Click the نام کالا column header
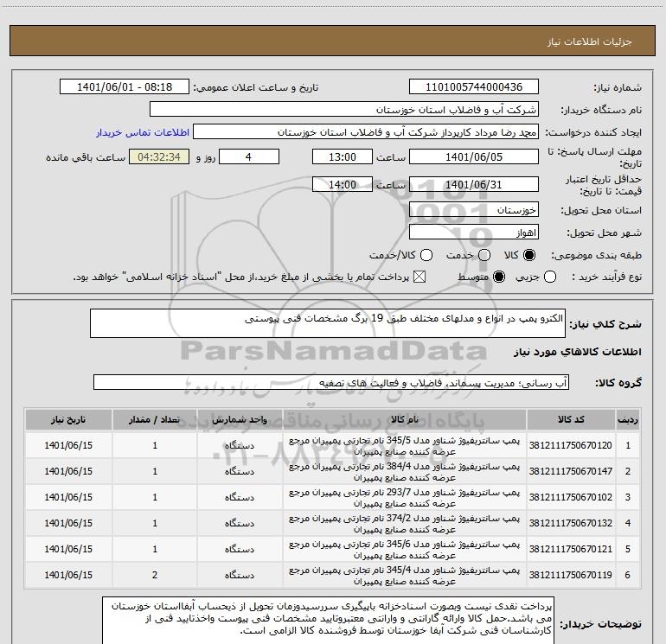 click(x=405, y=420)
